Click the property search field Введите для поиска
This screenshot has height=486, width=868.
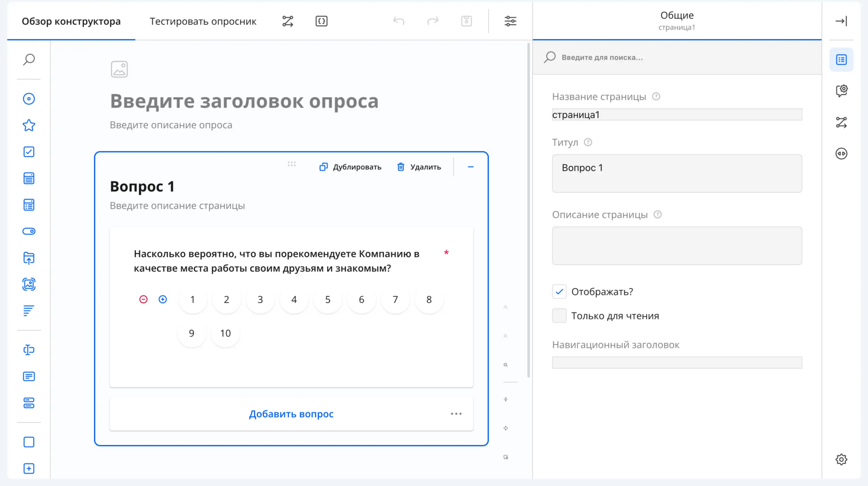click(677, 57)
